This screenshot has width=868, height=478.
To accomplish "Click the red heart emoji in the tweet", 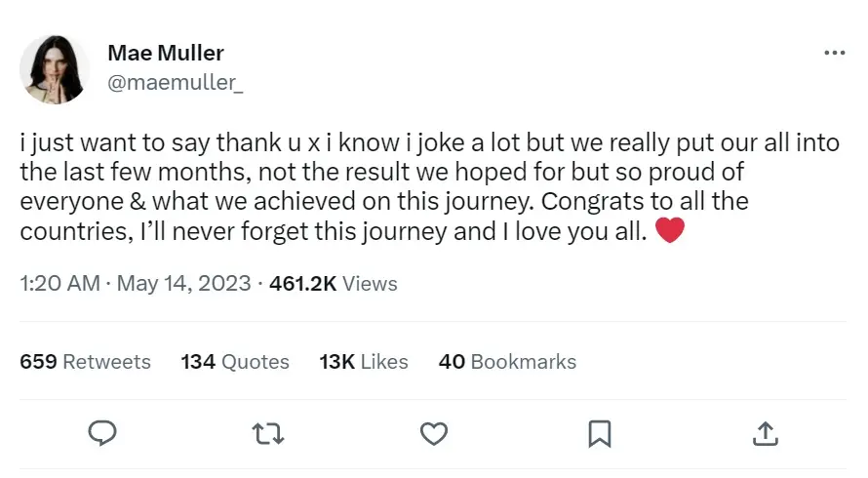I will [x=669, y=233].
